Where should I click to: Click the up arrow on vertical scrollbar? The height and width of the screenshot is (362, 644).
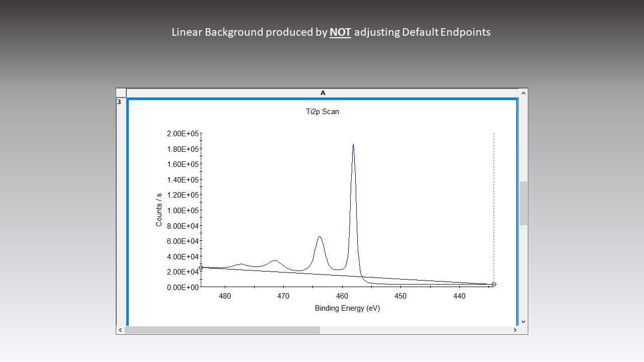[x=523, y=93]
